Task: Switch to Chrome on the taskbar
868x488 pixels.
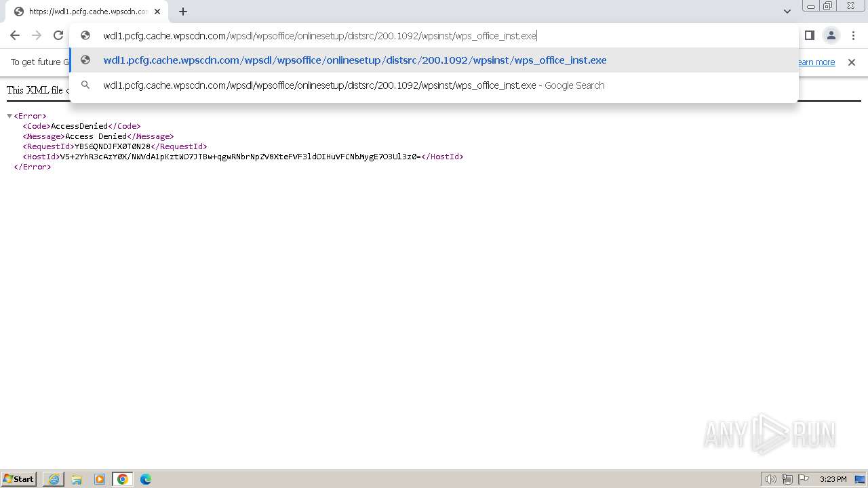Action: (123, 479)
